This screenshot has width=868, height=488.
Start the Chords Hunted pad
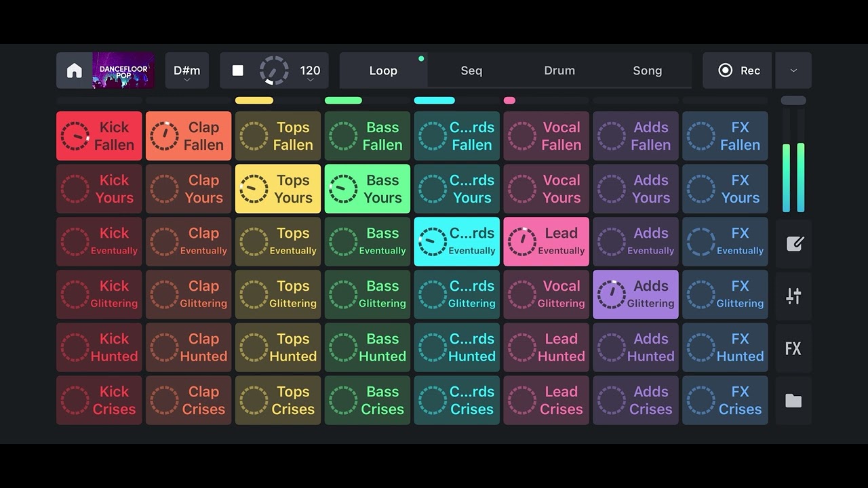457,348
